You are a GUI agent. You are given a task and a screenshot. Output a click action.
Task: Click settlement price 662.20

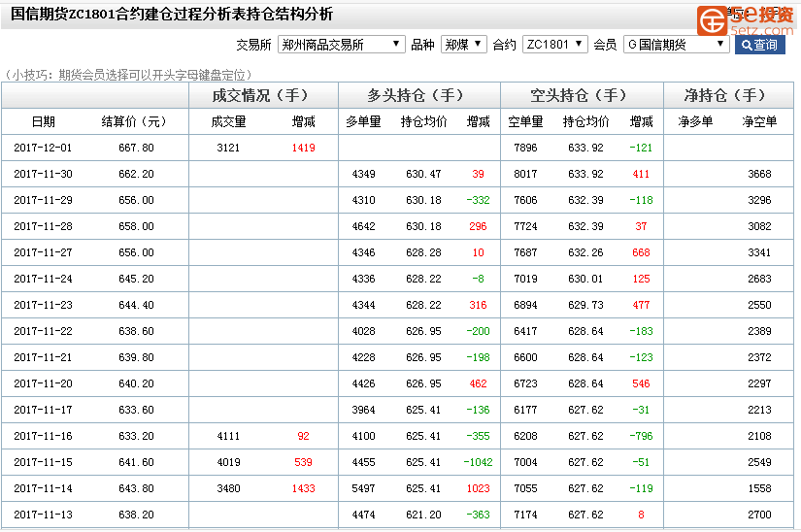pyautogui.click(x=136, y=174)
